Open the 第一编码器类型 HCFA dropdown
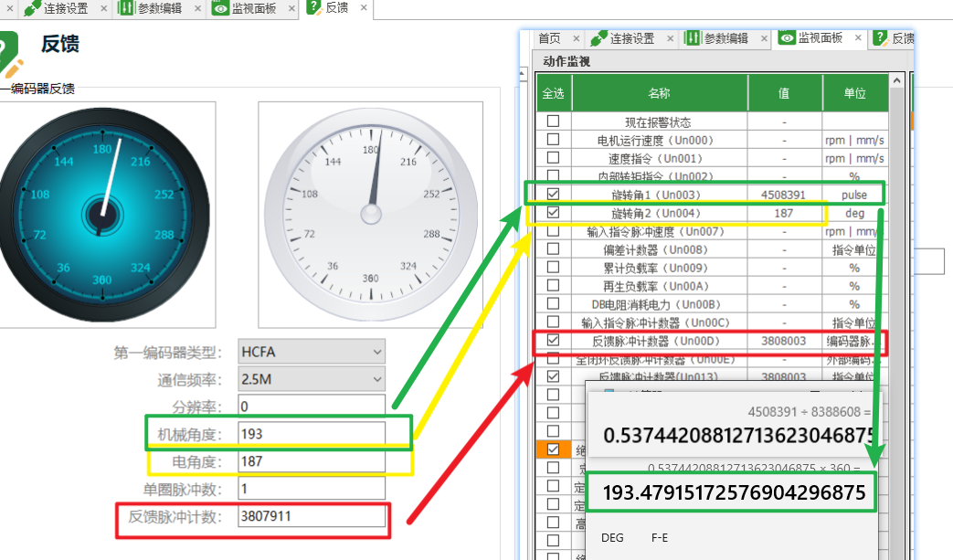Viewport: 953px width, 560px height. 312,352
